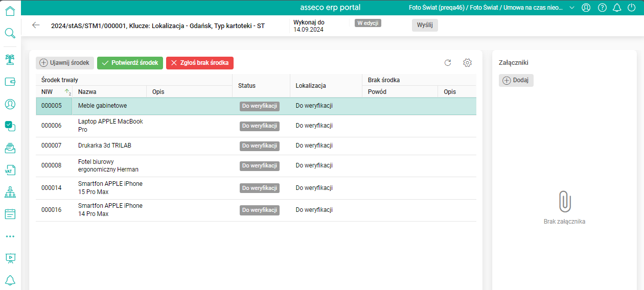Click the Brak załącznika placeholder text

point(564,222)
